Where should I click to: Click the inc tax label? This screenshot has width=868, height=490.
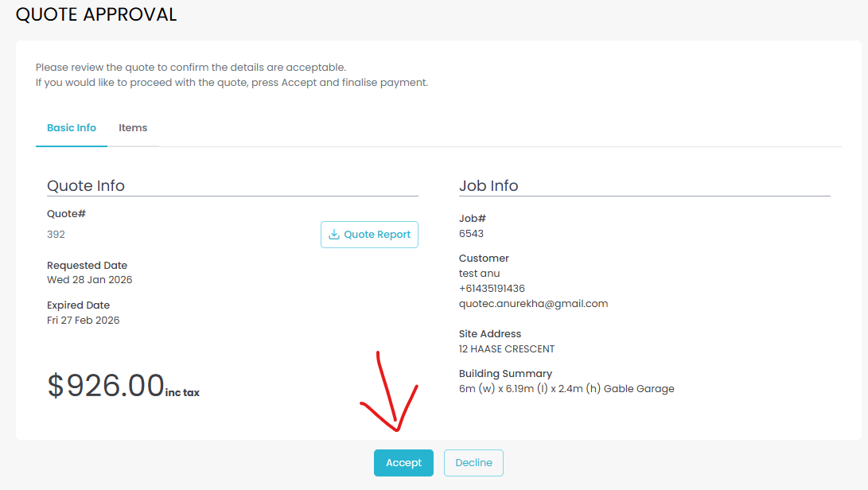182,393
